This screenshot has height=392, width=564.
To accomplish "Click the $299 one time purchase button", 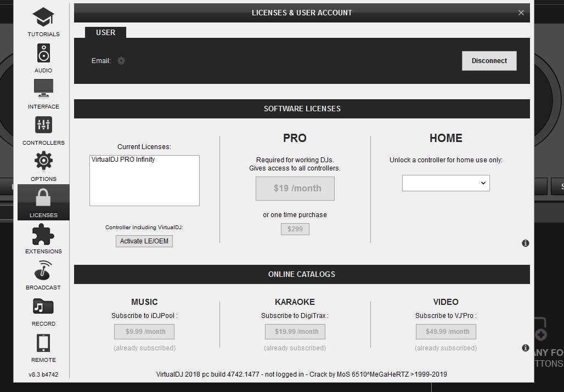I will [295, 229].
